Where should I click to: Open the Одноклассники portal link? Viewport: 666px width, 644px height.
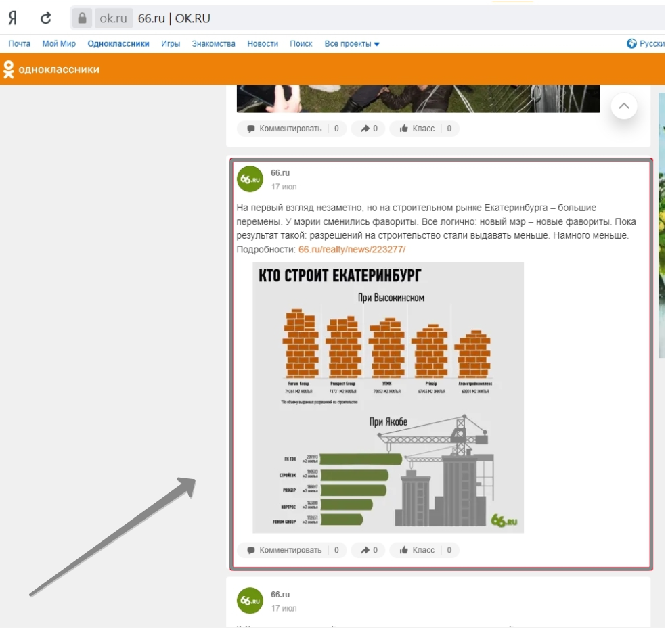[x=118, y=43]
